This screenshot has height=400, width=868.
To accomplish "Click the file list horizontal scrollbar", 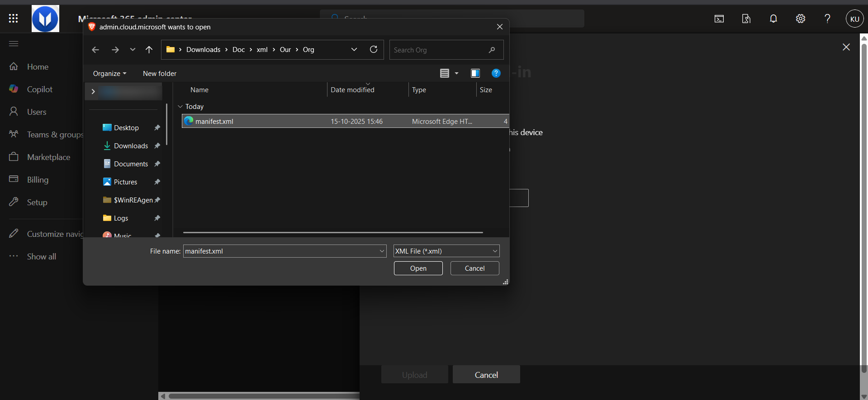I will [333, 232].
